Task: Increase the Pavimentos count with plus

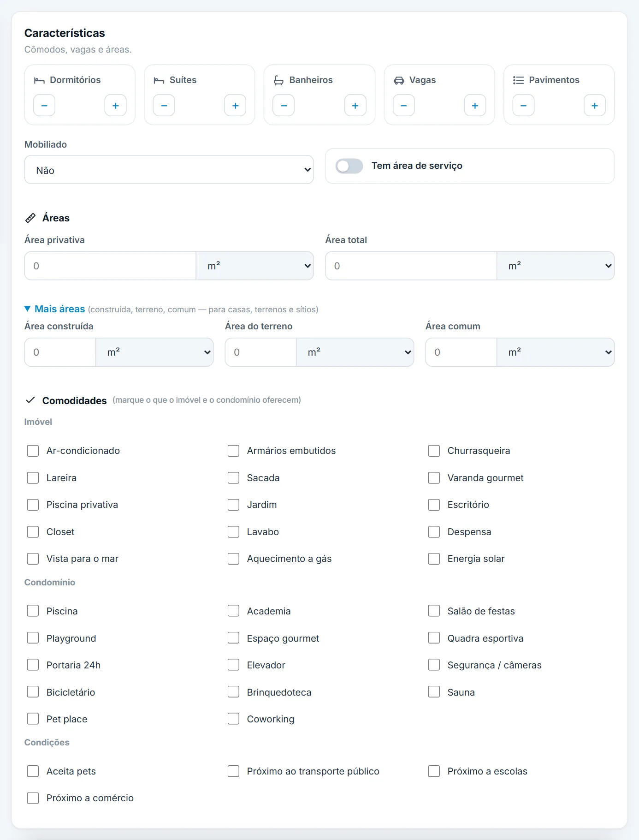Action: 595,106
